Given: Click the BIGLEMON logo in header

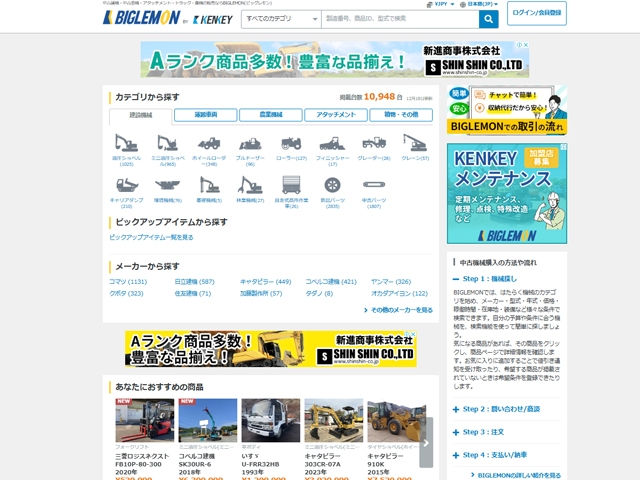Looking at the screenshot, I should point(142,19).
